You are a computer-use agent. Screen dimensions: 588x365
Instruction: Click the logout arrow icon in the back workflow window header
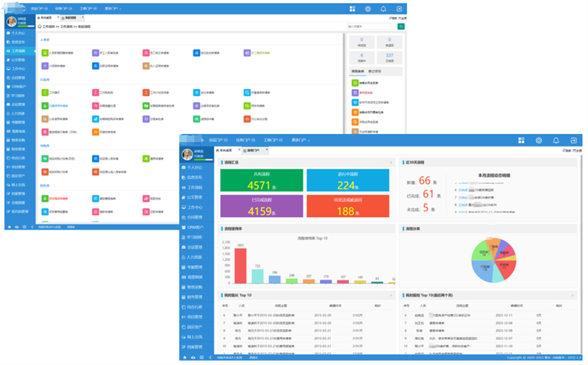pos(399,9)
